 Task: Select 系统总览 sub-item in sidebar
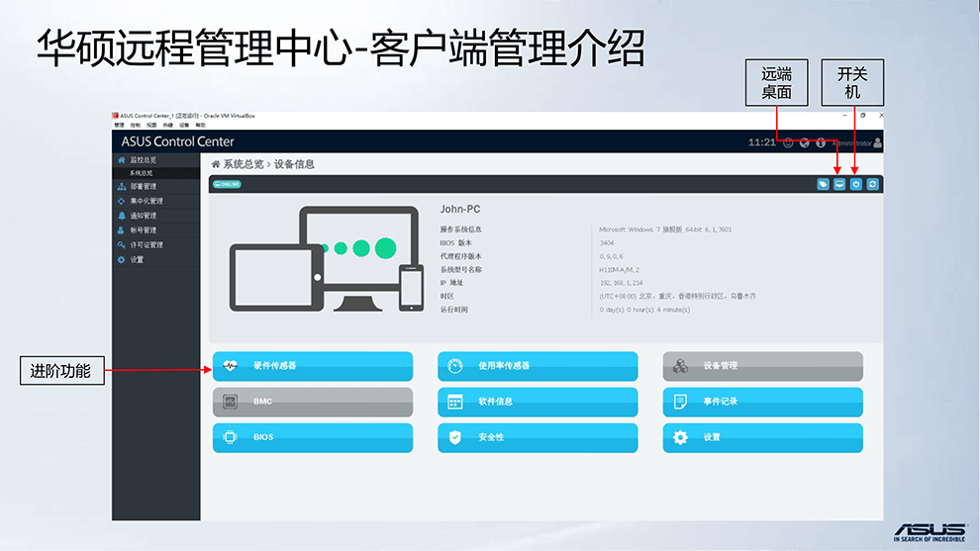pyautogui.click(x=141, y=173)
